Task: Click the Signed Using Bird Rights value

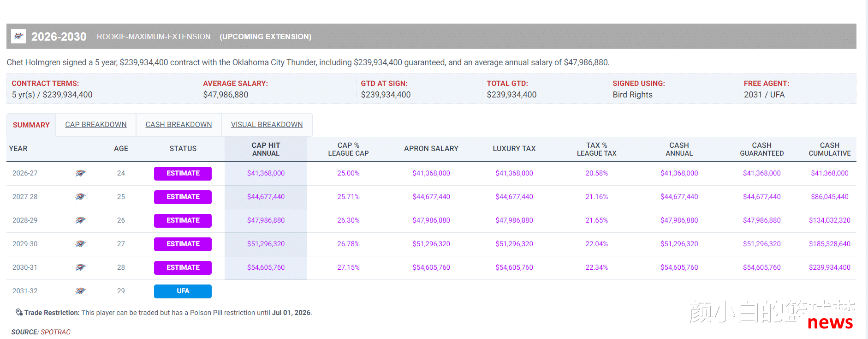Action: pyautogui.click(x=632, y=95)
